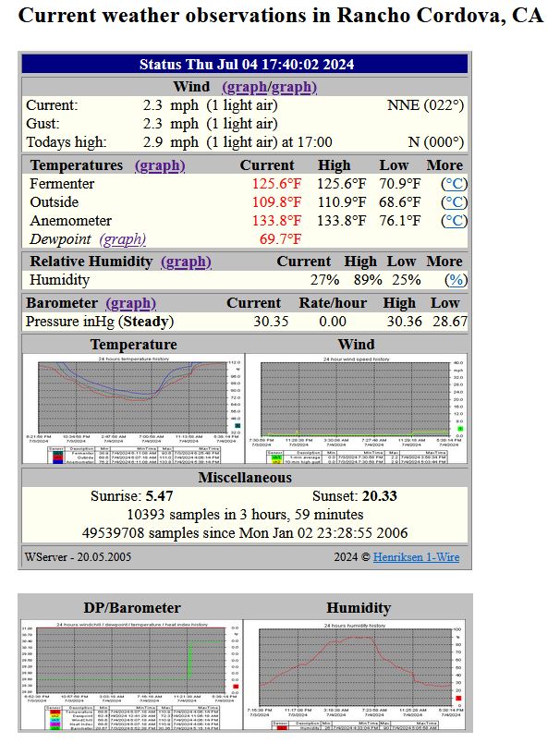Click the Humidity percent (%) link

(456, 280)
